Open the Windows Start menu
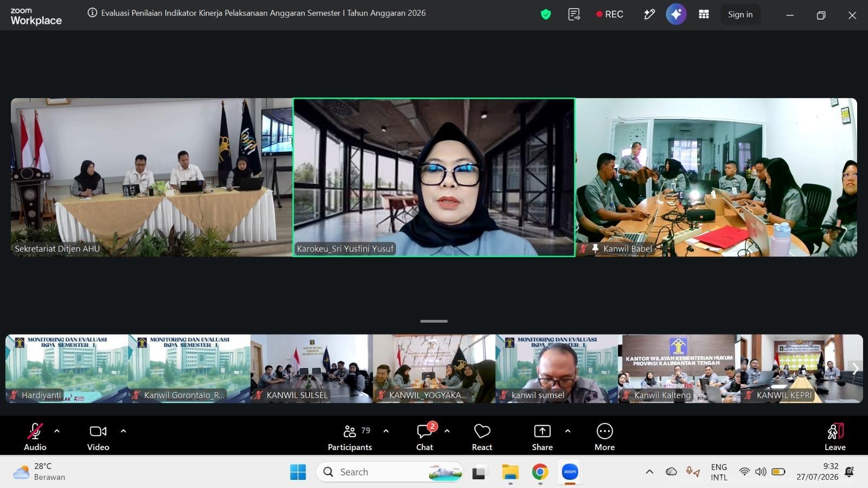This screenshot has height=488, width=868. point(298,472)
